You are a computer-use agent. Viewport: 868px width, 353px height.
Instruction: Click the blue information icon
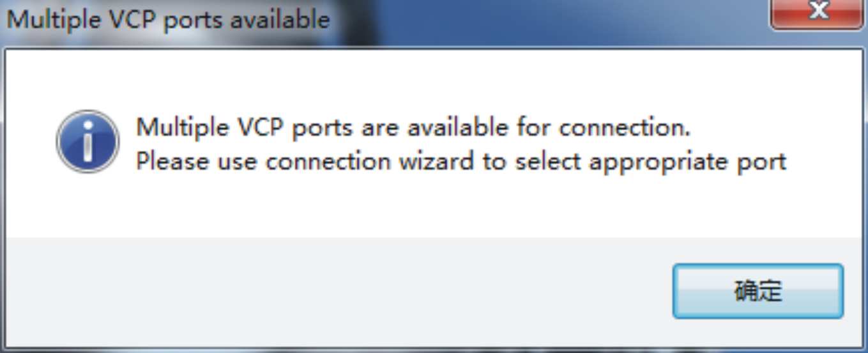tap(88, 142)
